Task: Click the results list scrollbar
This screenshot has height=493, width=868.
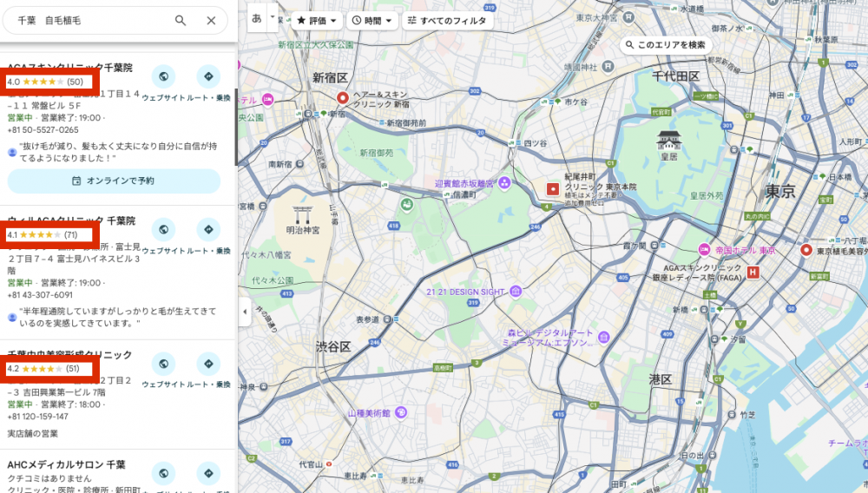Action: (236, 128)
